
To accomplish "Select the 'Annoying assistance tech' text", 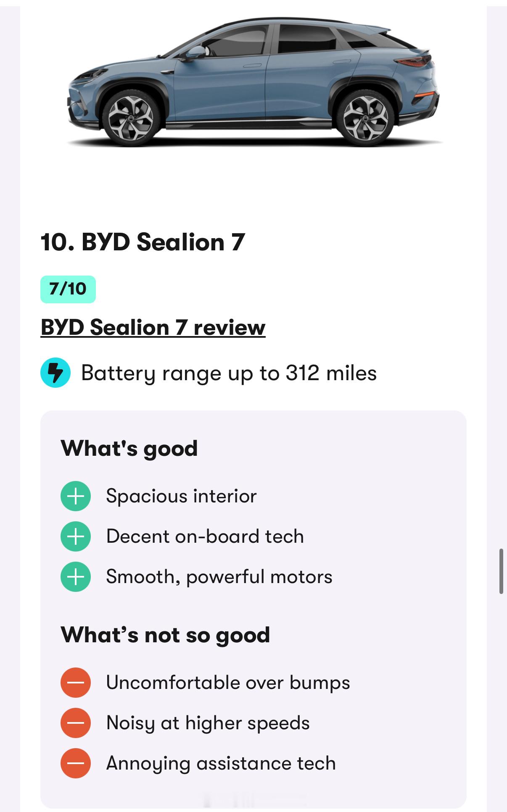I will [221, 763].
